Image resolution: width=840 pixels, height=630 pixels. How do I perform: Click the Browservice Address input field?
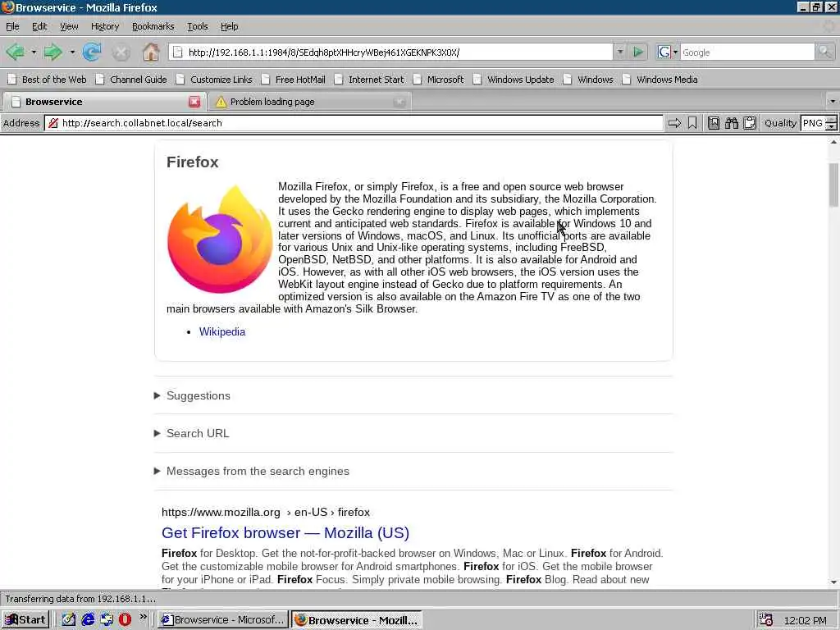(x=354, y=123)
